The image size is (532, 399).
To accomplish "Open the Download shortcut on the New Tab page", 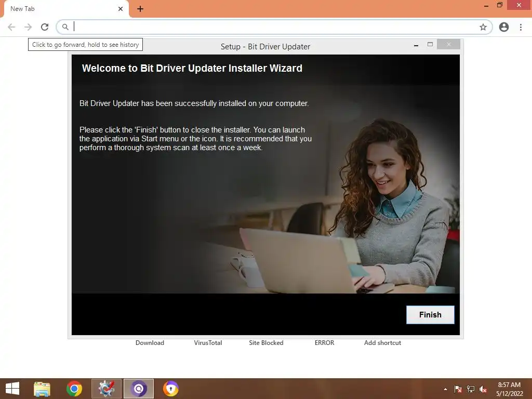I will [150, 343].
